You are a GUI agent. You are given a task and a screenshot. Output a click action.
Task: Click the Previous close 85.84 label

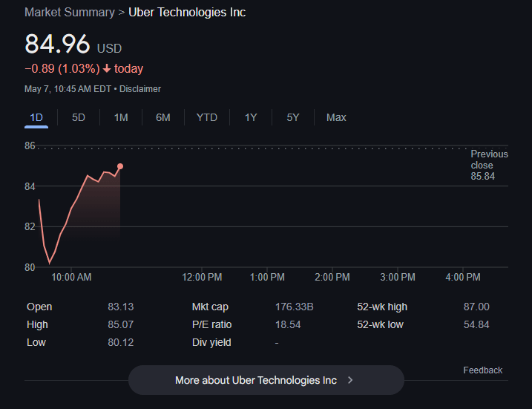point(489,166)
